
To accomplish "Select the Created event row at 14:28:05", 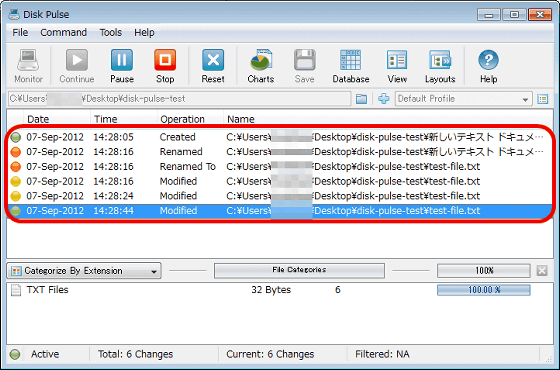I will (279, 137).
